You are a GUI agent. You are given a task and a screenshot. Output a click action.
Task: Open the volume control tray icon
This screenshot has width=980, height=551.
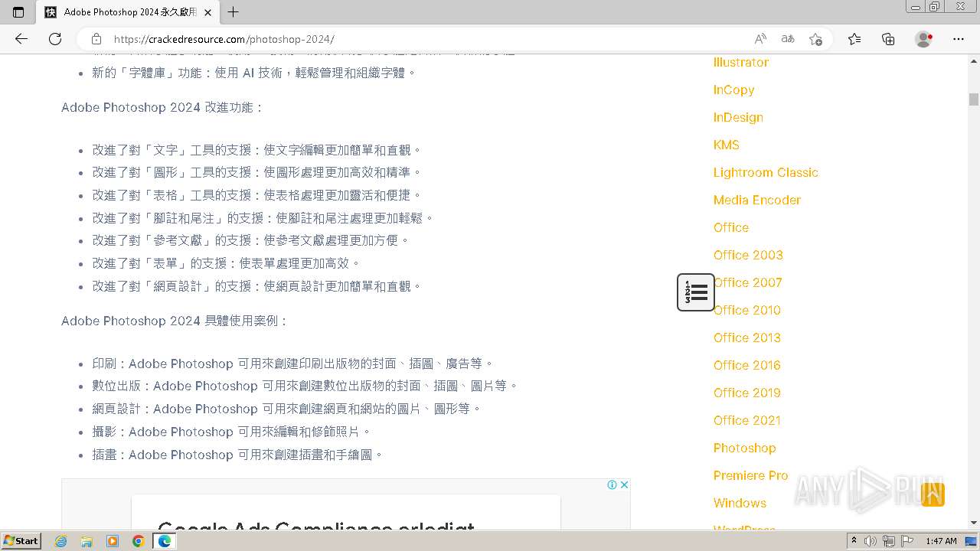point(871,541)
